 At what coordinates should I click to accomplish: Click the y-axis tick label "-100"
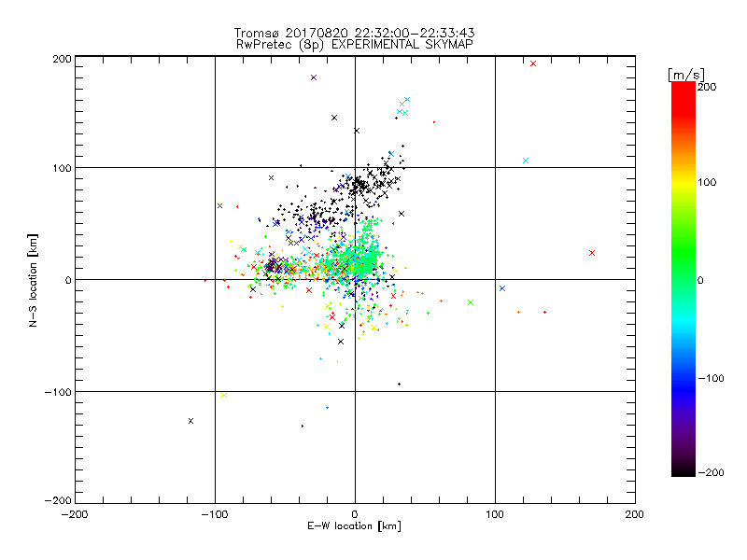[x=58, y=392]
